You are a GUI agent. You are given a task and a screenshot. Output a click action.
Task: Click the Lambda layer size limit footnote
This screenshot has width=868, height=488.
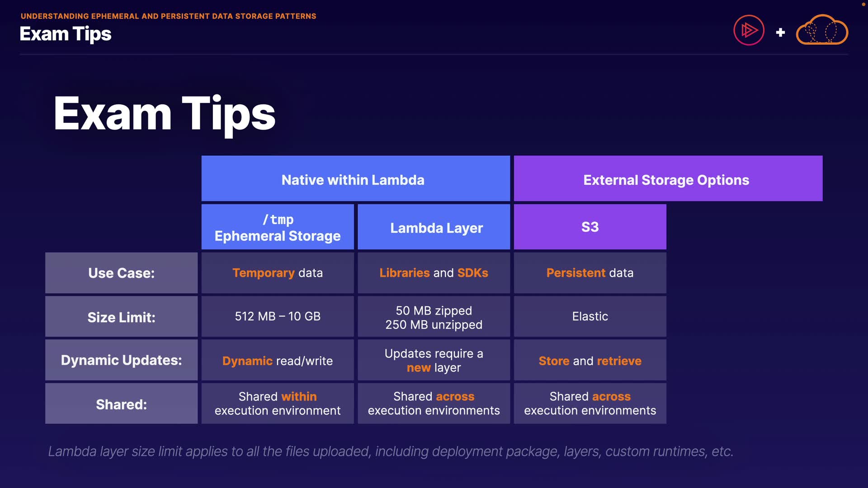point(390,451)
